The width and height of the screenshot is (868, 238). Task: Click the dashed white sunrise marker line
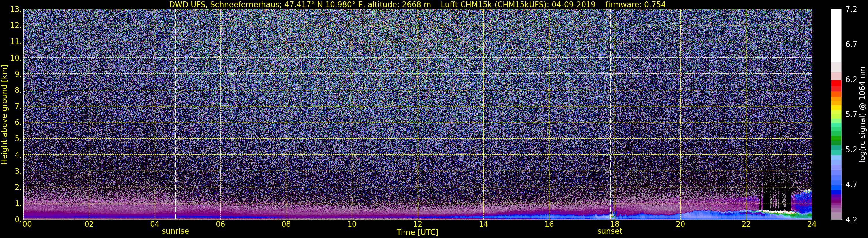(175, 114)
